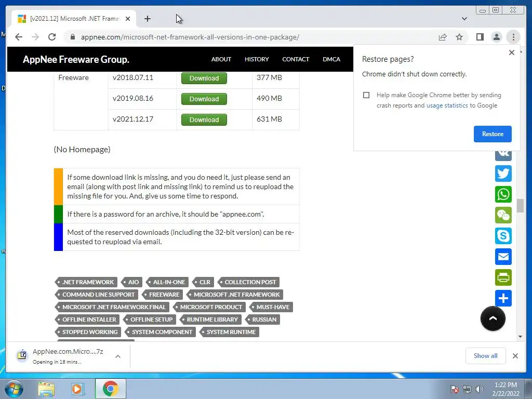Click the forward navigation arrow

point(35,37)
